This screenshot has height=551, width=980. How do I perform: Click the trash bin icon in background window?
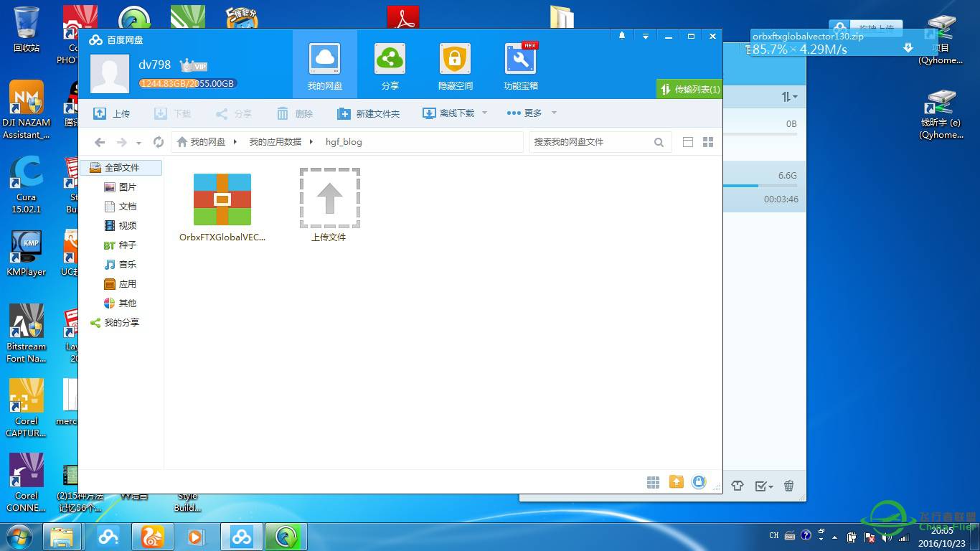tap(788, 486)
